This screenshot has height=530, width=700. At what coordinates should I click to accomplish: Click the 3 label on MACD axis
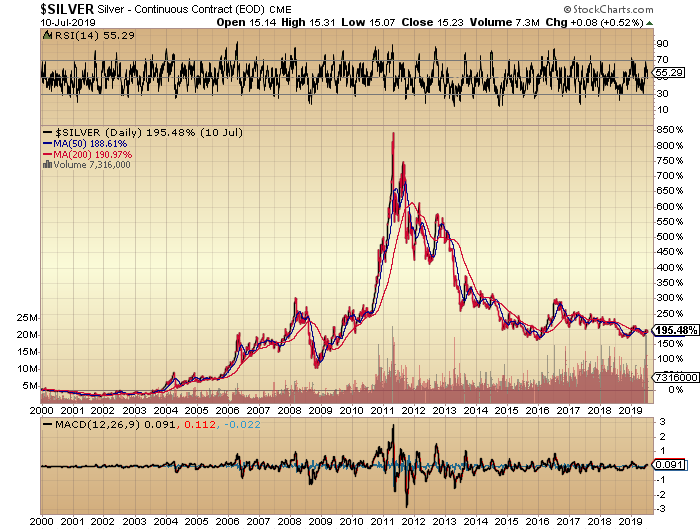[662, 422]
